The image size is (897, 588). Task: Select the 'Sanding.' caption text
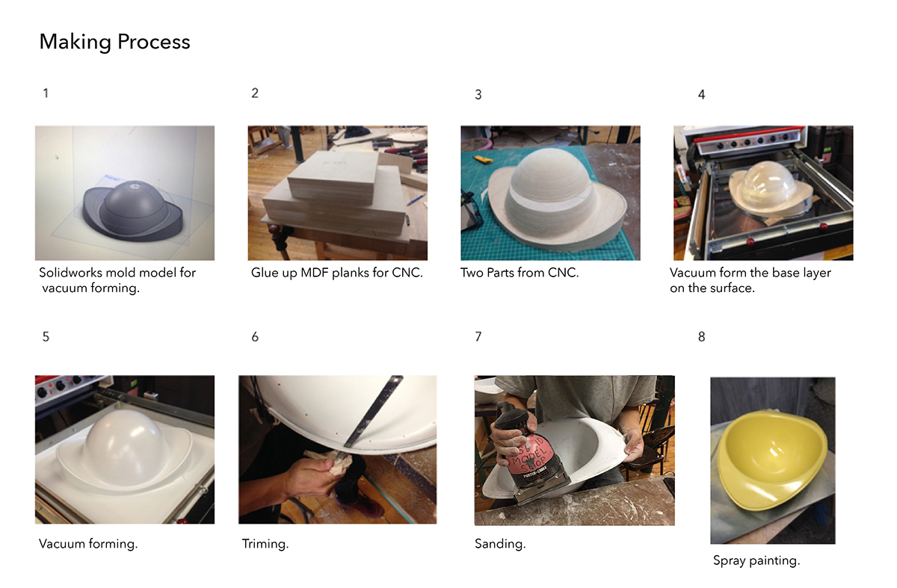pos(500,544)
